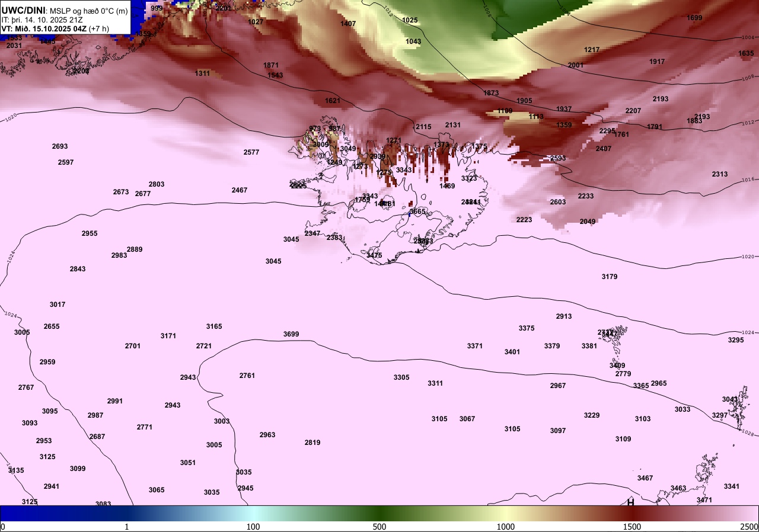Click the map value '1871'

point(271,65)
